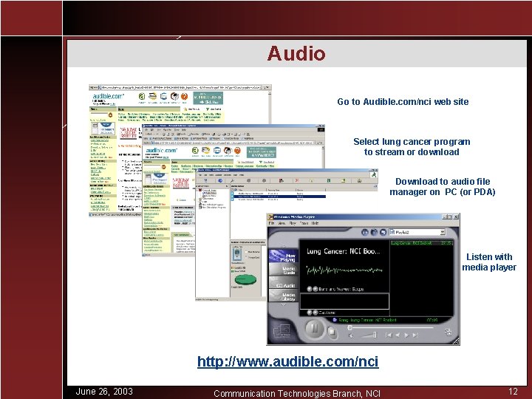Skip to next track in Media Player
Image resolution: width=532 pixels, height=399 pixels.
415,335
